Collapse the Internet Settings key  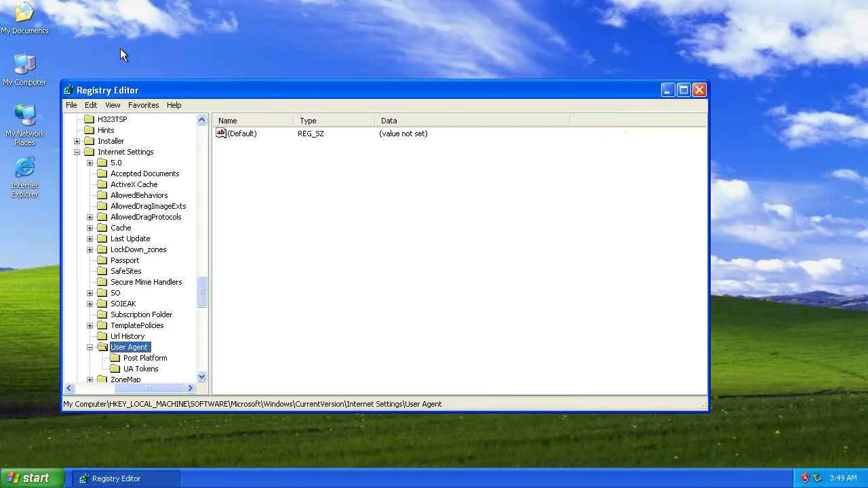[x=77, y=152]
